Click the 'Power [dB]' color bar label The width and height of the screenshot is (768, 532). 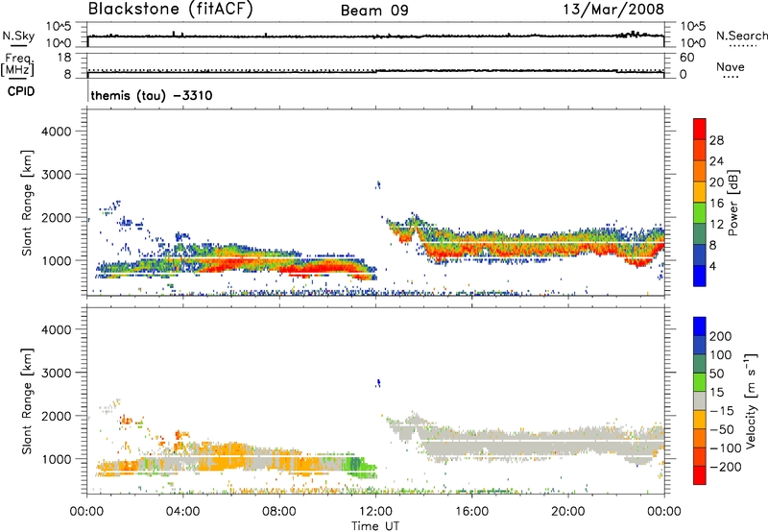click(733, 203)
